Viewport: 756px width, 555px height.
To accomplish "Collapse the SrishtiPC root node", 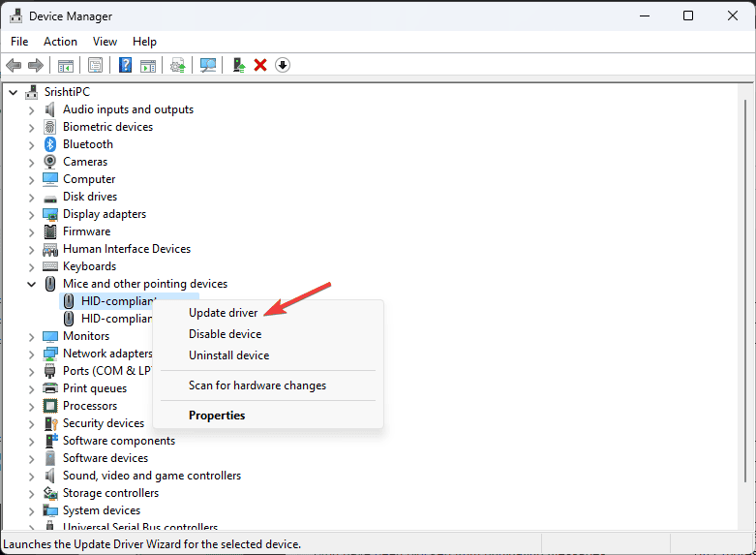I will (x=13, y=92).
